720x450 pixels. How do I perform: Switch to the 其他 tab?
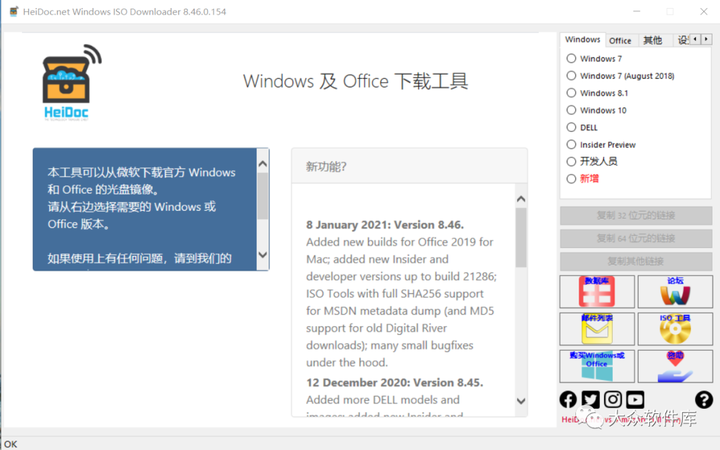click(652, 40)
